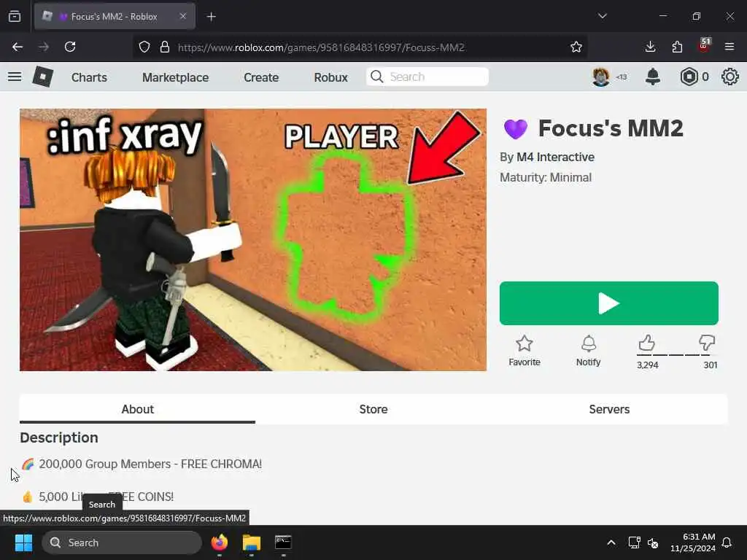The image size is (747, 560).
Task: Dislike the game with thumbs down
Action: 707,343
